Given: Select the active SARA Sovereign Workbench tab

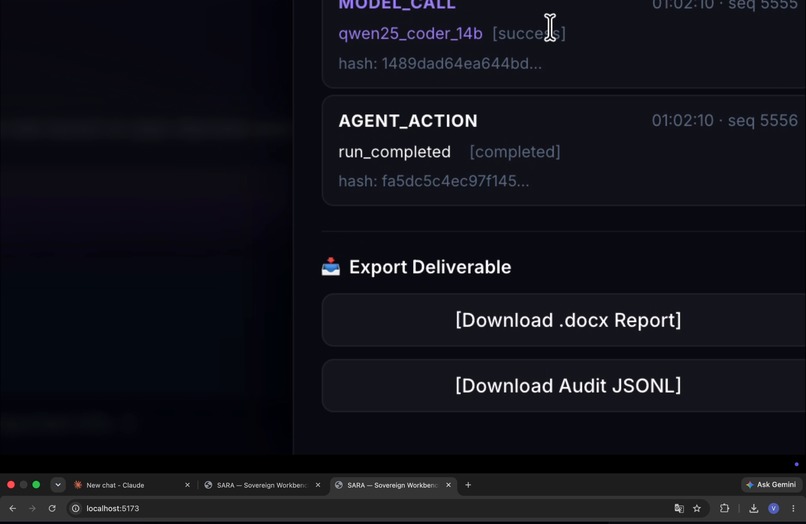Looking at the screenshot, I should (x=392, y=485).
